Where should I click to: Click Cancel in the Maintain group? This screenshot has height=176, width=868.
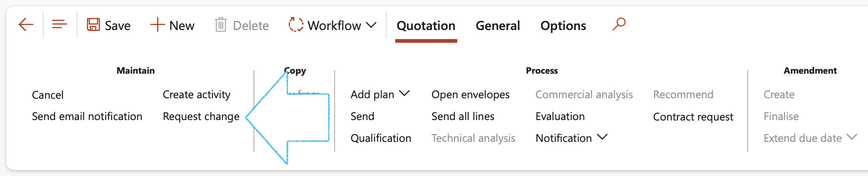[x=47, y=95]
